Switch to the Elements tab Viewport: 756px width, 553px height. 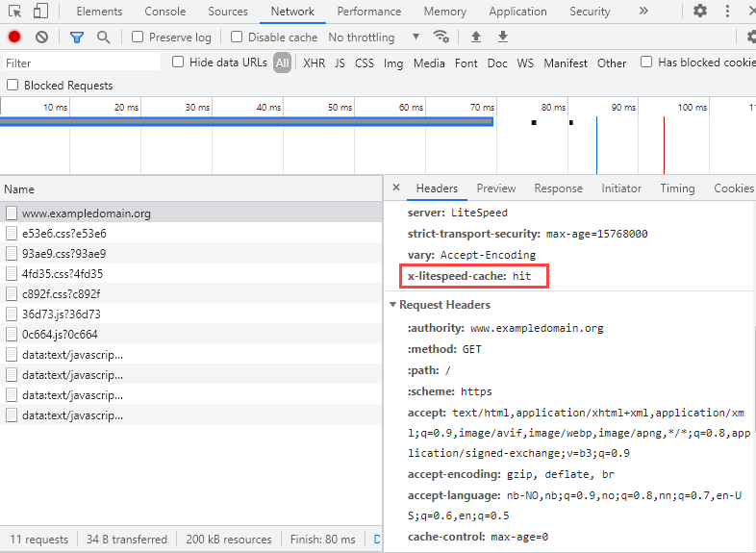click(99, 12)
